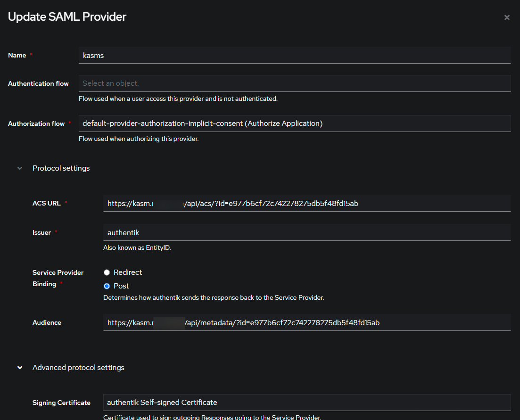
Task: Click the Authorization flow label
Action: tap(36, 124)
